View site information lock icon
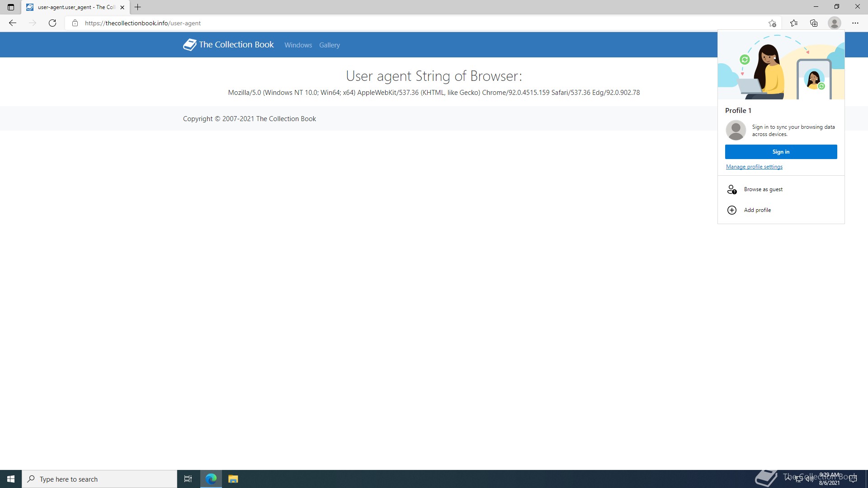The height and width of the screenshot is (488, 868). tap(75, 23)
